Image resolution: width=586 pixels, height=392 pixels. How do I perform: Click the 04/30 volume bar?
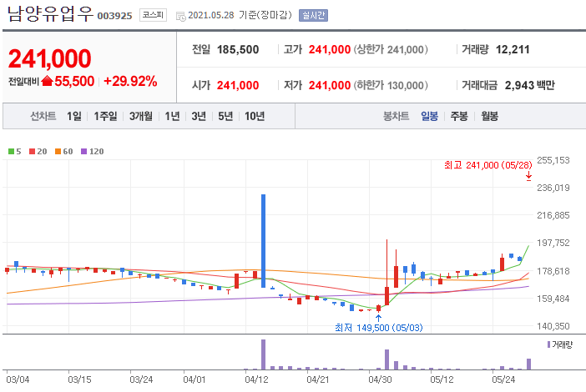[x=386, y=359]
